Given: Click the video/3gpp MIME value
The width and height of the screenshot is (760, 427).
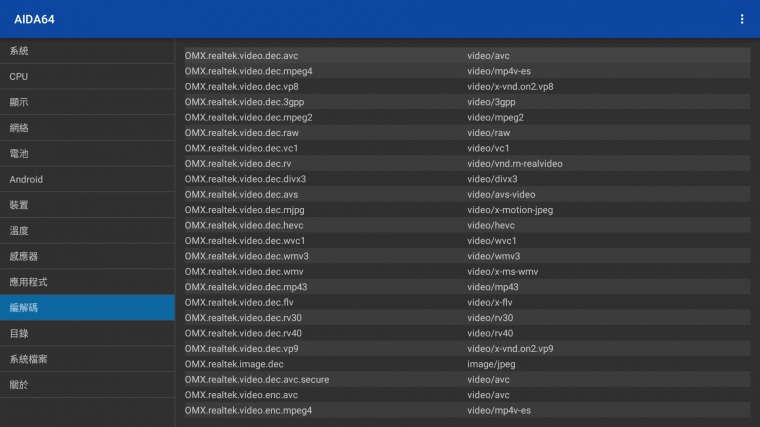Looking at the screenshot, I should (x=491, y=102).
